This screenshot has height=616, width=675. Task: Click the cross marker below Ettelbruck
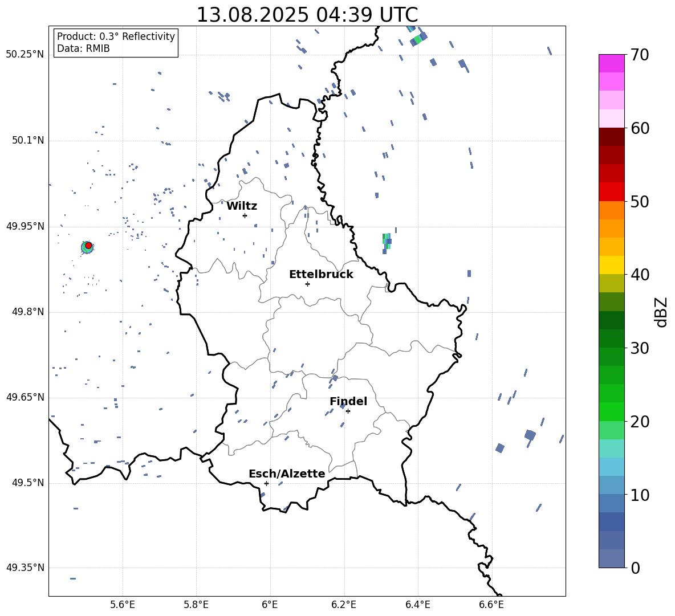(x=307, y=284)
